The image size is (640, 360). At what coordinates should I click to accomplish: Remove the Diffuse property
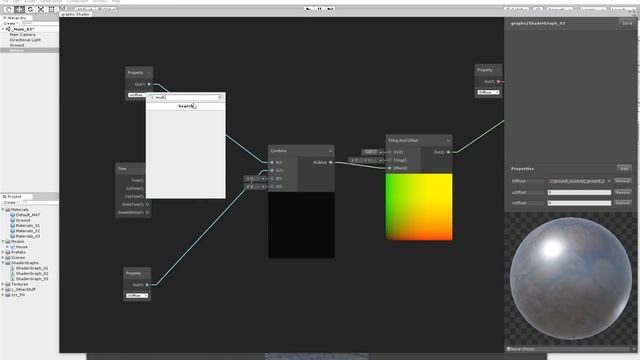pos(622,181)
